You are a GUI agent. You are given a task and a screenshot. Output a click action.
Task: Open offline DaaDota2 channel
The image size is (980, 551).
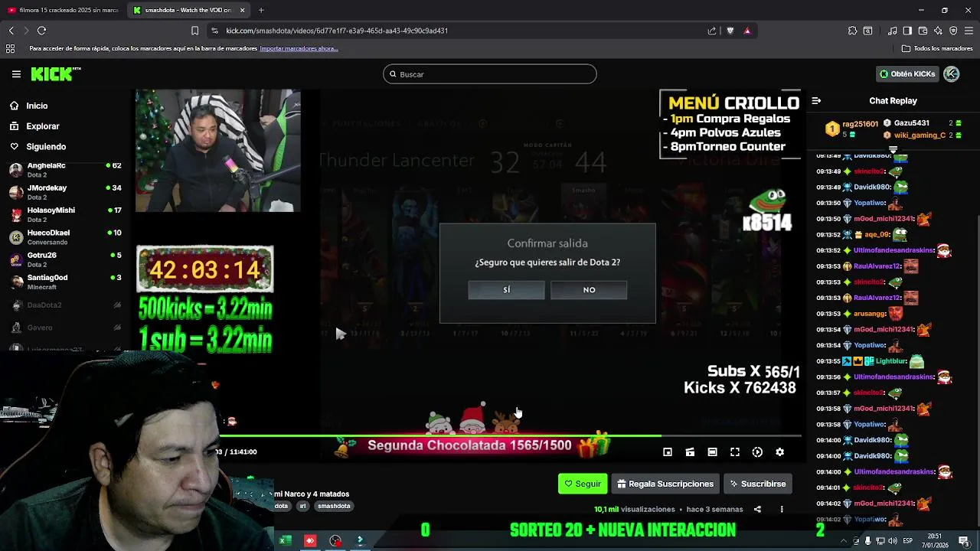(66, 305)
